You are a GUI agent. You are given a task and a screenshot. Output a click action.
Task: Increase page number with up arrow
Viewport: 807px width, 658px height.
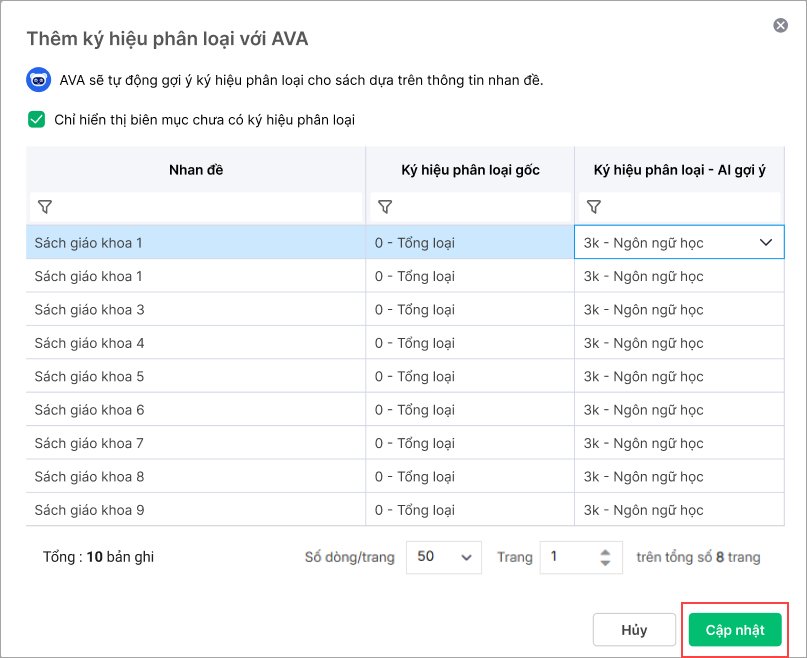[605, 552]
